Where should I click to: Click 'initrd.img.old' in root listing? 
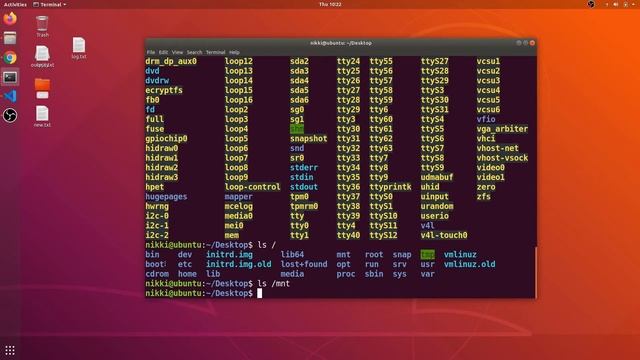point(239,264)
